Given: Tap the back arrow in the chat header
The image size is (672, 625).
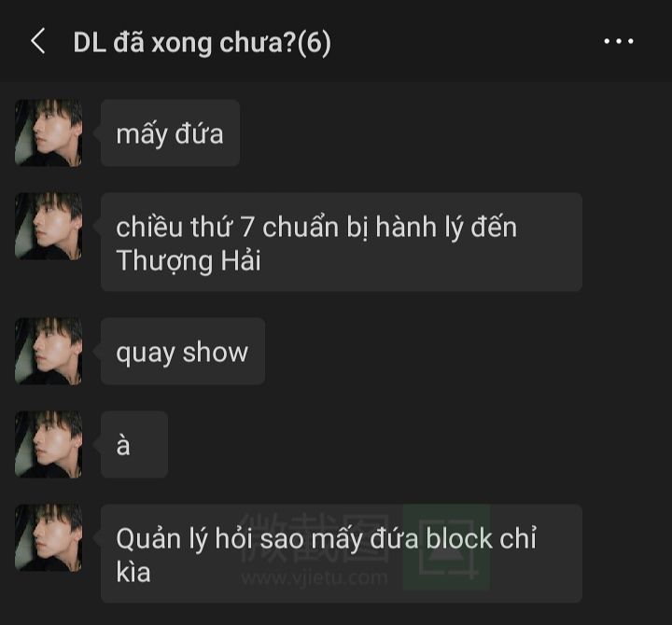Looking at the screenshot, I should pos(38,41).
